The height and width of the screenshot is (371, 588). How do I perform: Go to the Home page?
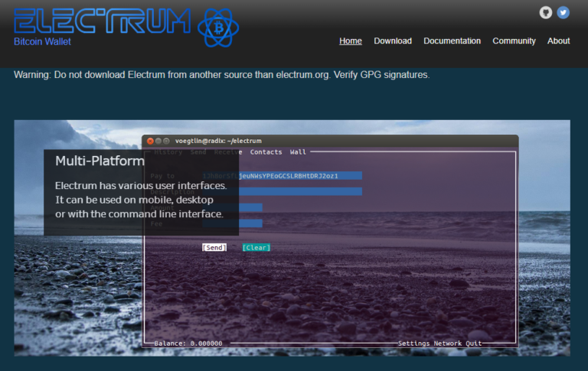coord(351,41)
